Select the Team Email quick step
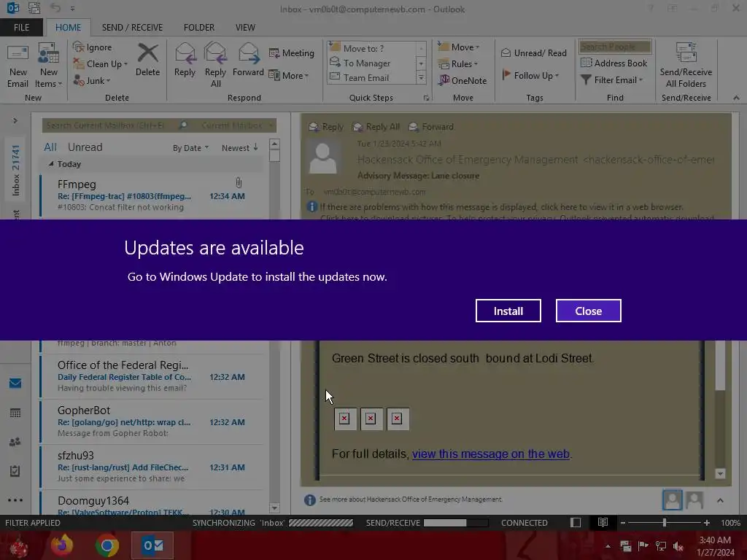Image resolution: width=747 pixels, height=560 pixels. coord(373,77)
